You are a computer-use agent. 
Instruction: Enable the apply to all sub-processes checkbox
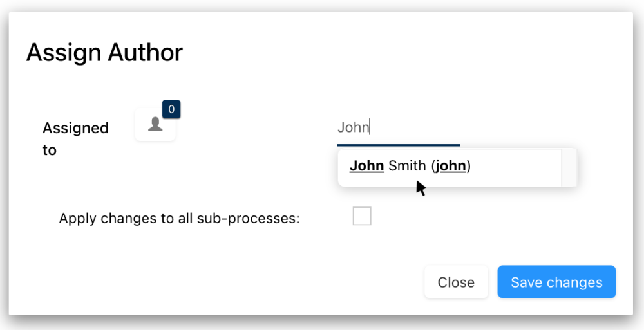pyautogui.click(x=362, y=216)
